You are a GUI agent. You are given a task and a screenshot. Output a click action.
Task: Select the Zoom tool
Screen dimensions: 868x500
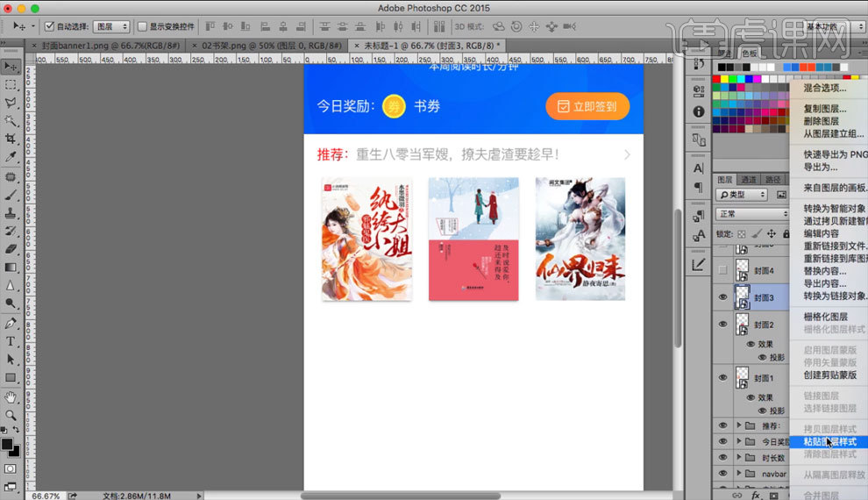pos(11,415)
